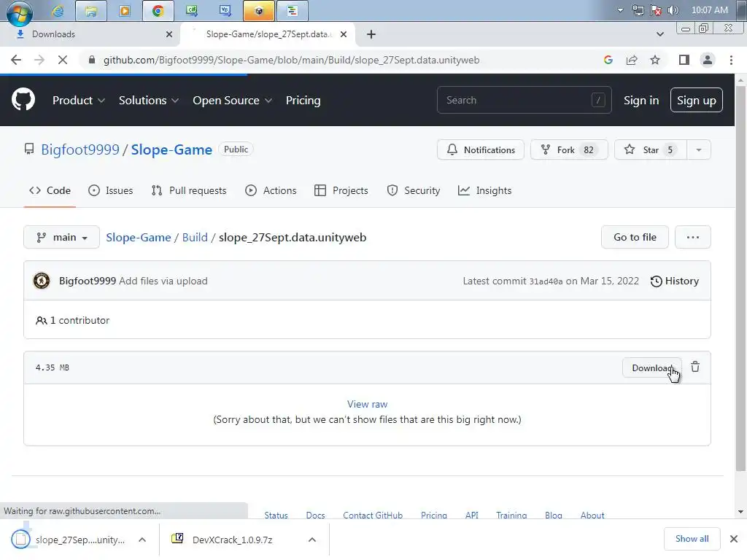
Task: Open the Windows Start orb
Action: coord(19,12)
